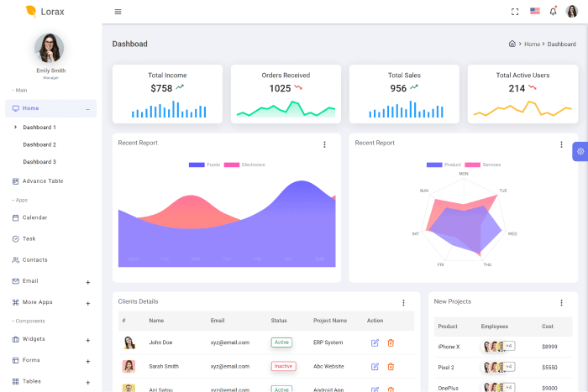Go to Calendar app
This screenshot has width=588, height=392.
tap(35, 217)
